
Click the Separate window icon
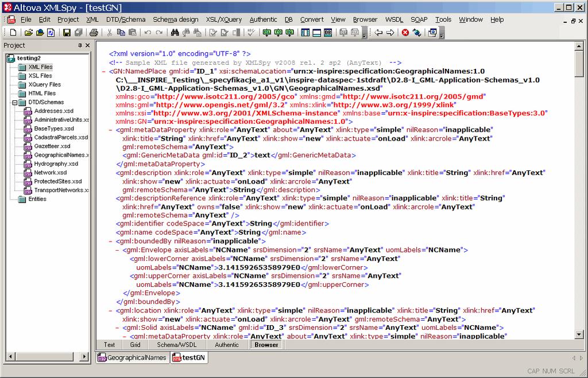pyautogui.click(x=432, y=33)
